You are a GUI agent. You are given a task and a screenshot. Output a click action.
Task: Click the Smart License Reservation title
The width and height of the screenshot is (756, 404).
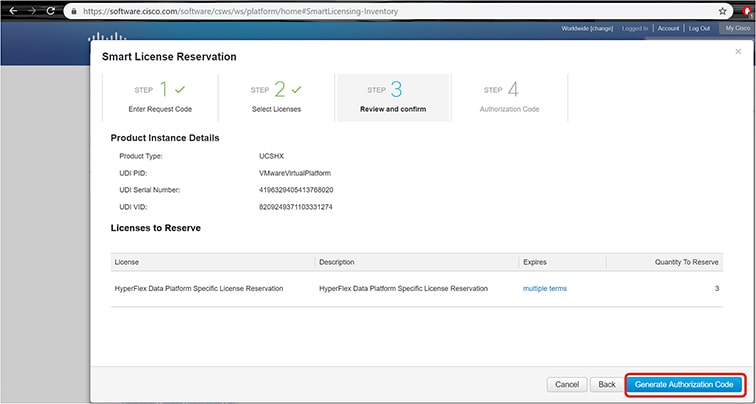tap(169, 57)
